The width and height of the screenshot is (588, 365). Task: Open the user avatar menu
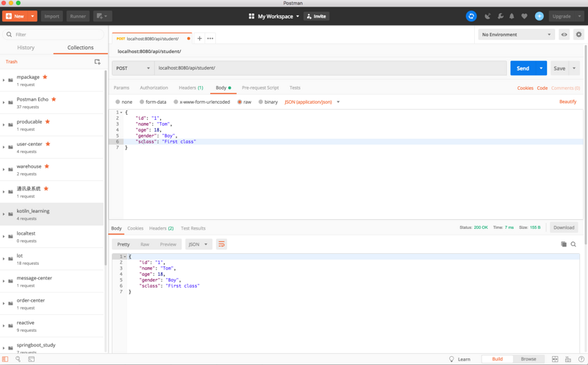[539, 16]
